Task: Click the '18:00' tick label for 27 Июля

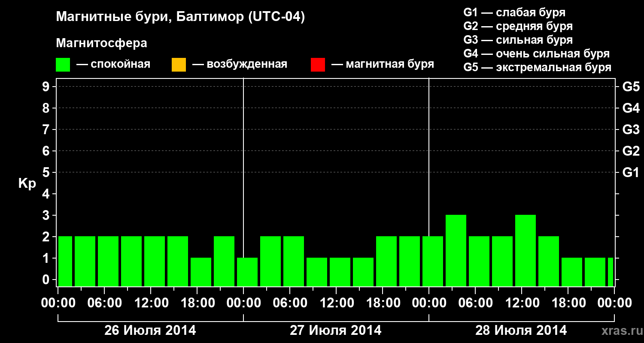Action: 383,303
